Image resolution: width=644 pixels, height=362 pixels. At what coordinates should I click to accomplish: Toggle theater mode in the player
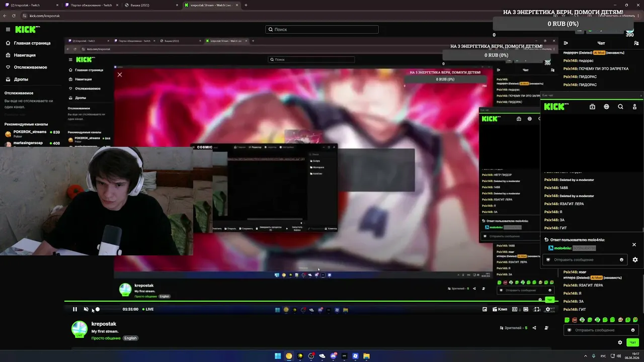tap(526, 309)
